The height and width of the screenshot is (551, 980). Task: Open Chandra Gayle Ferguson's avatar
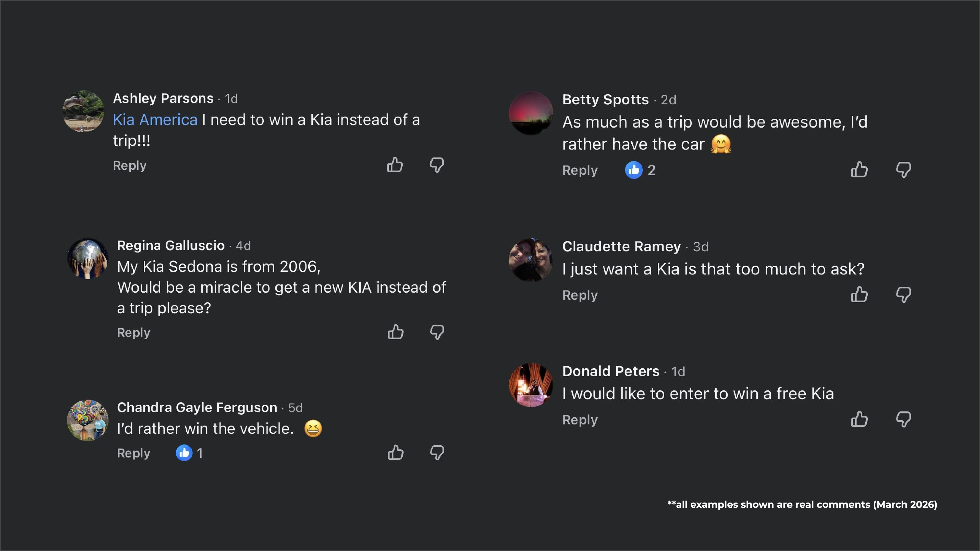88,420
